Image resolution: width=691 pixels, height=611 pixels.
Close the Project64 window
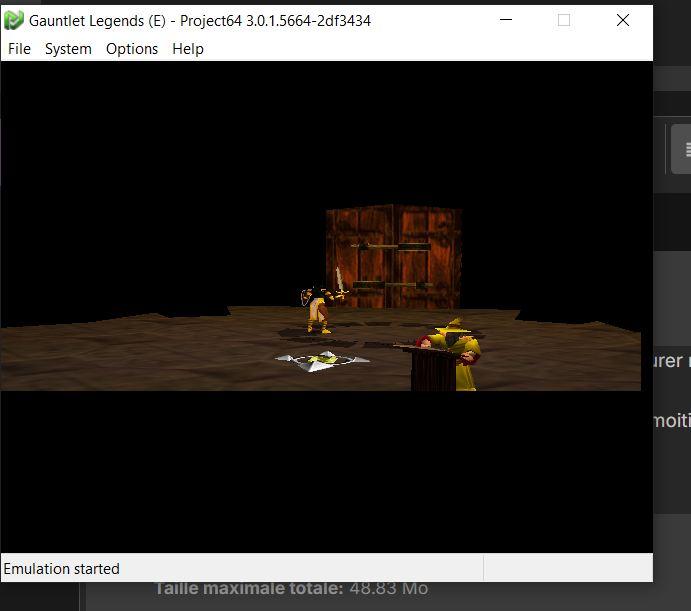[x=623, y=20]
